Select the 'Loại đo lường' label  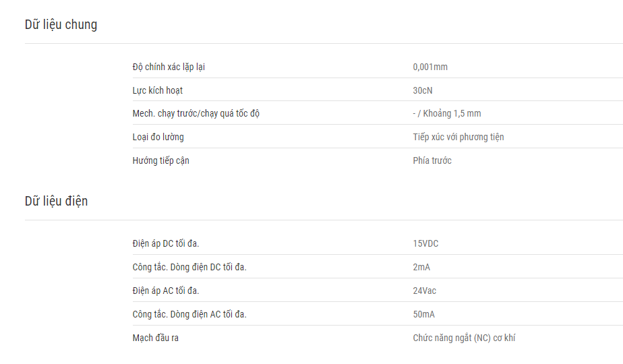pyautogui.click(x=158, y=137)
